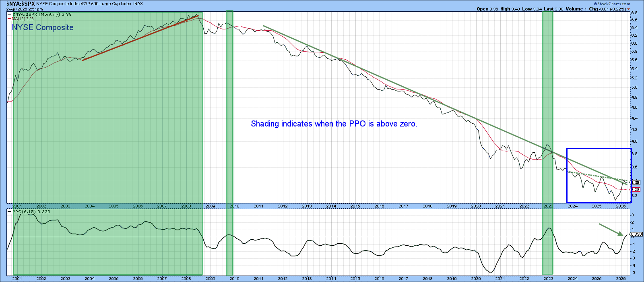This screenshot has width=644, height=282.
Task: Click the 'Shading indicates when the PPO is above zero.' note
Action: pos(334,124)
